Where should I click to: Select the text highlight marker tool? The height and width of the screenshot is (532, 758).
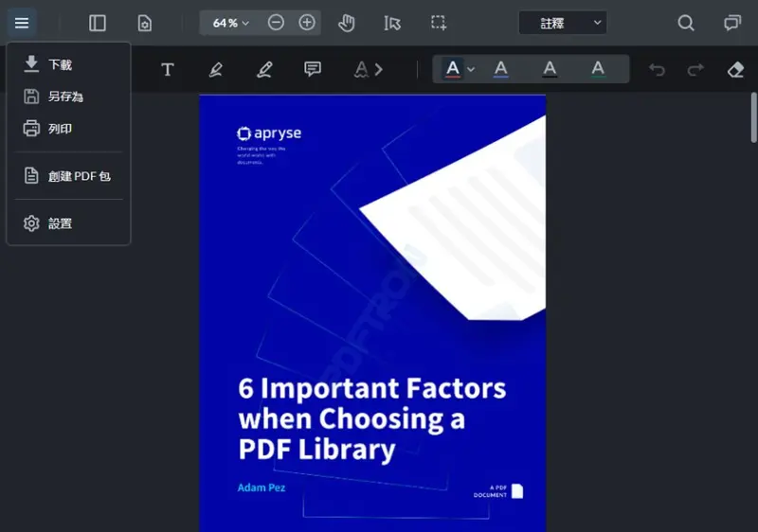[216, 69]
